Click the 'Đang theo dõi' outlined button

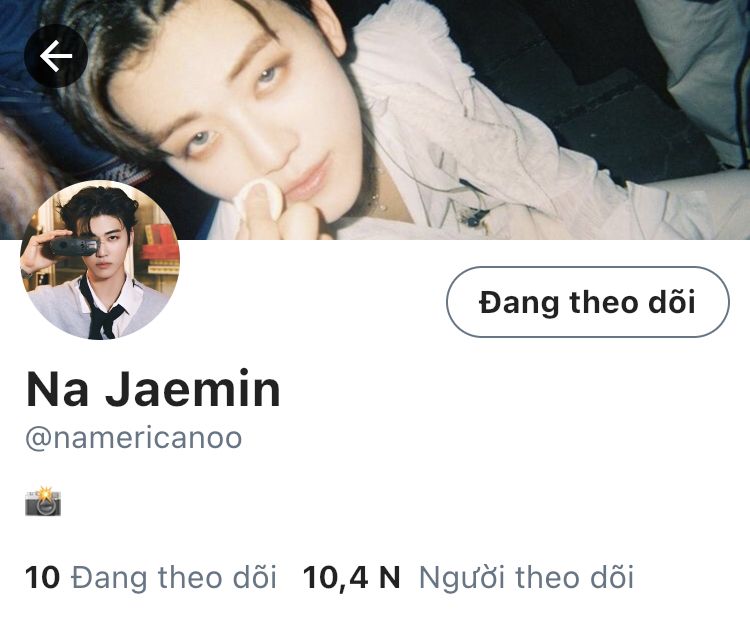tap(588, 302)
